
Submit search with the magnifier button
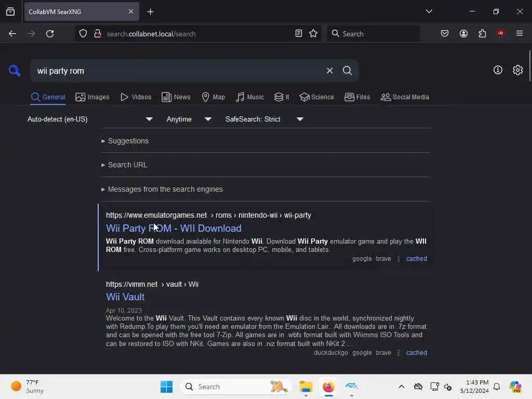(x=347, y=71)
